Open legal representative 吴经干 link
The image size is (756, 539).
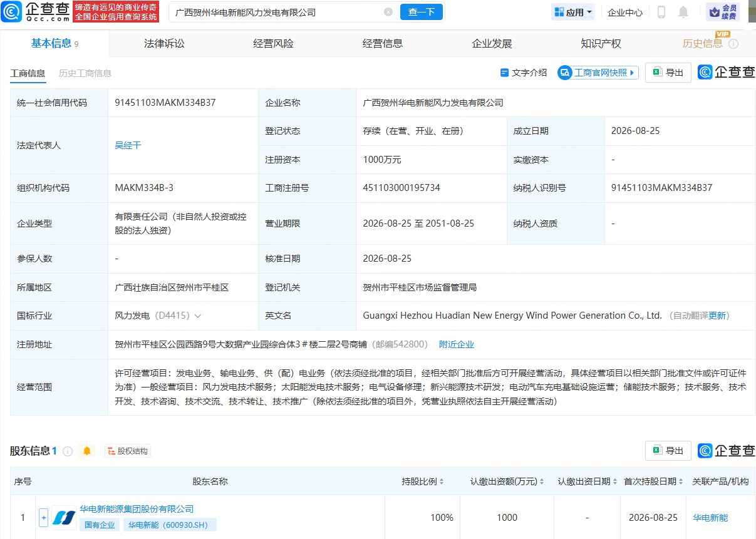(128, 145)
